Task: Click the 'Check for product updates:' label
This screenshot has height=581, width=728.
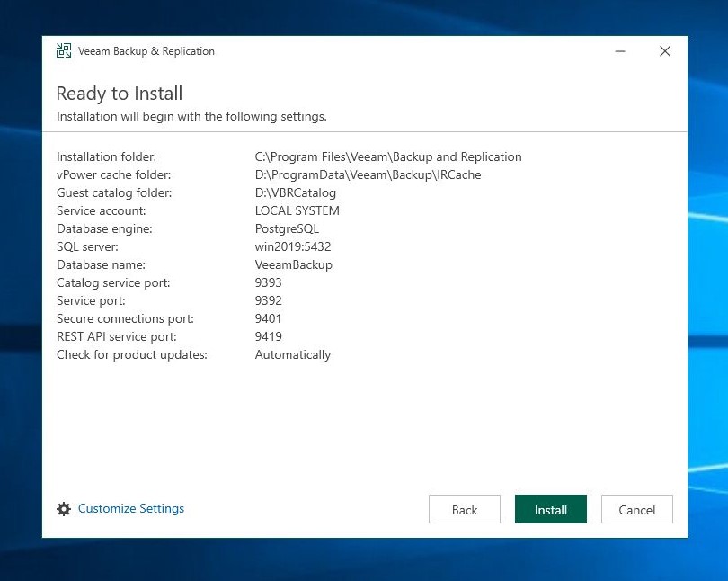Action: [x=132, y=355]
